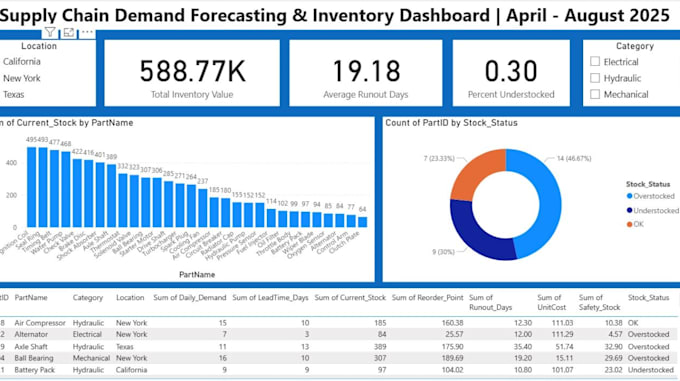Tick the Electrical category checkbox
This screenshot has width=680, height=381.
pyautogui.click(x=595, y=62)
